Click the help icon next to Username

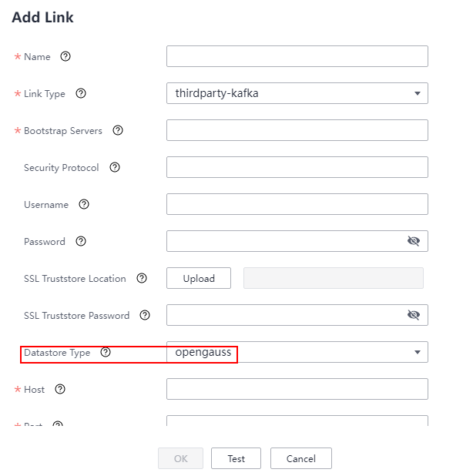tap(84, 204)
